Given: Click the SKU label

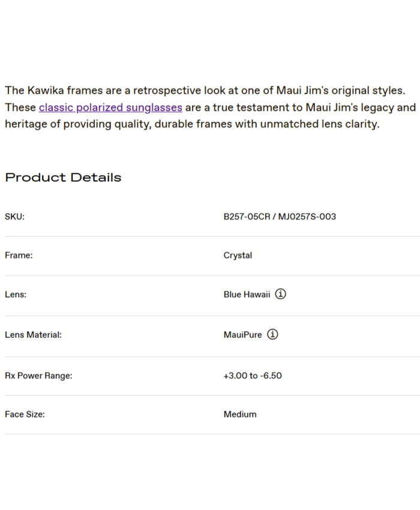Looking at the screenshot, I should click(14, 217).
